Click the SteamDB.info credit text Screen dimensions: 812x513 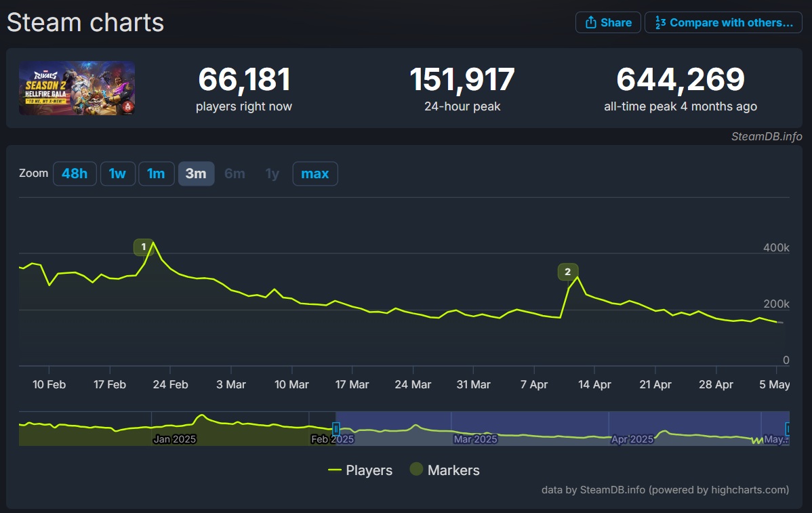[767, 136]
